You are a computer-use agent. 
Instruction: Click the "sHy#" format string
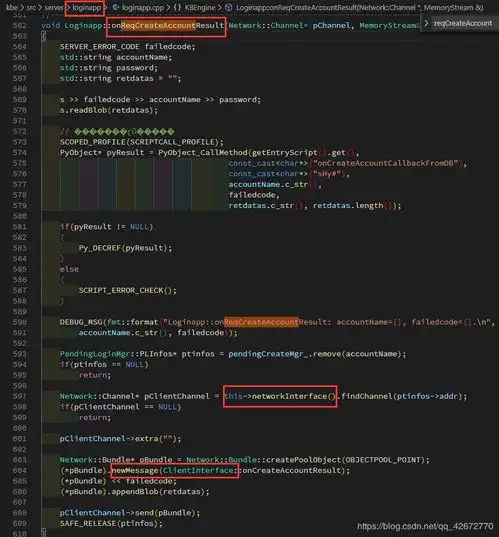(327, 174)
